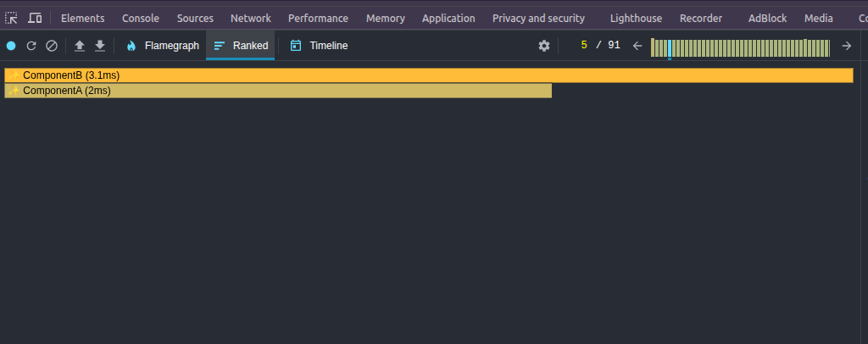The width and height of the screenshot is (868, 344).
Task: Clear profiling data icon
Action: pos(52,46)
